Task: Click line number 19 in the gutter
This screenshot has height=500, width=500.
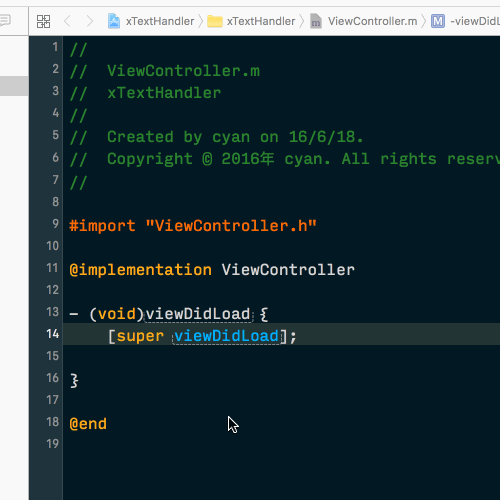Action: [x=53, y=444]
